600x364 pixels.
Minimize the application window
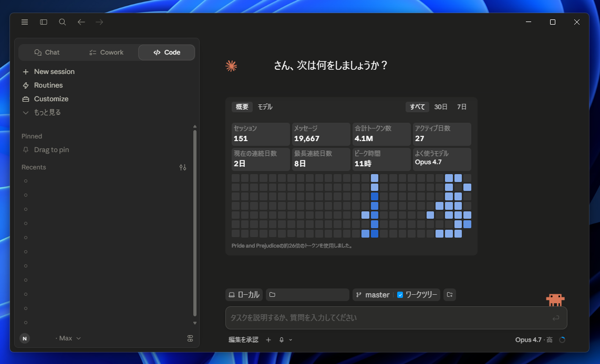(528, 22)
